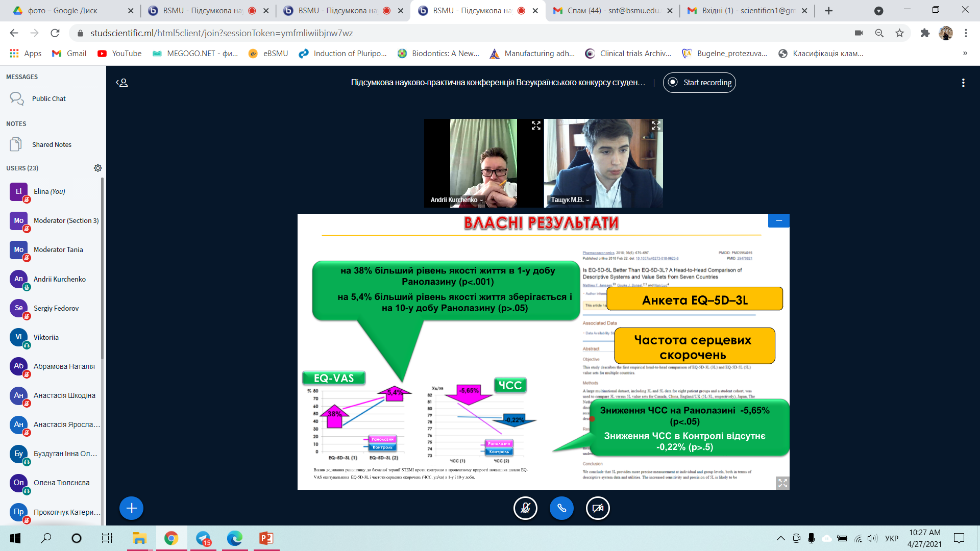Image resolution: width=980 pixels, height=551 pixels.
Task: Toggle the Share webcam button
Action: (x=598, y=508)
